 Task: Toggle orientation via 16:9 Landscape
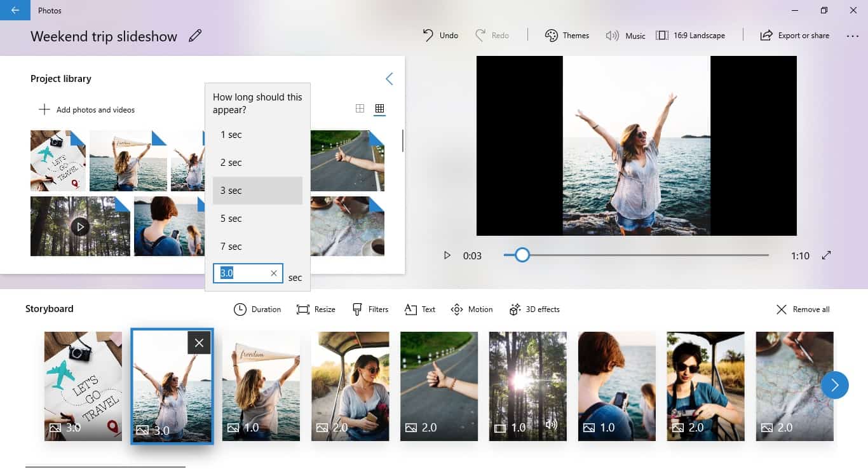click(691, 36)
